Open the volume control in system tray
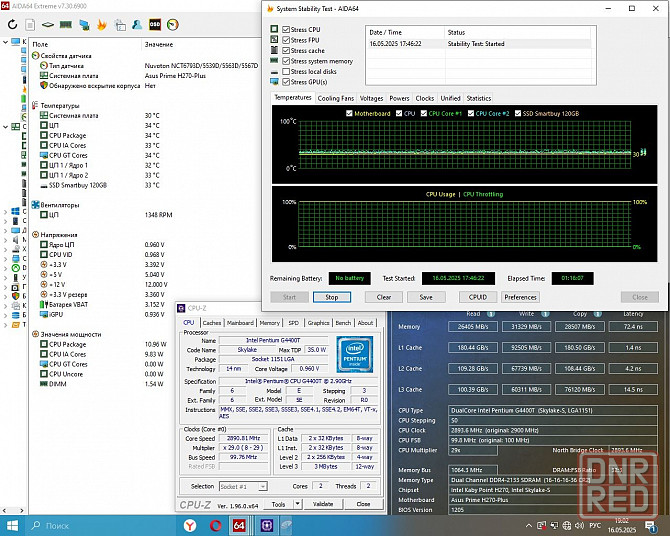The image size is (670, 536). coord(579,525)
